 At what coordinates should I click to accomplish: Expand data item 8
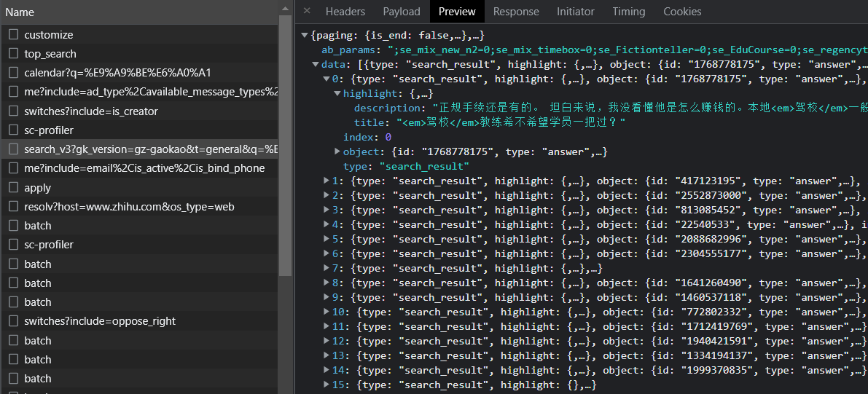click(x=326, y=283)
